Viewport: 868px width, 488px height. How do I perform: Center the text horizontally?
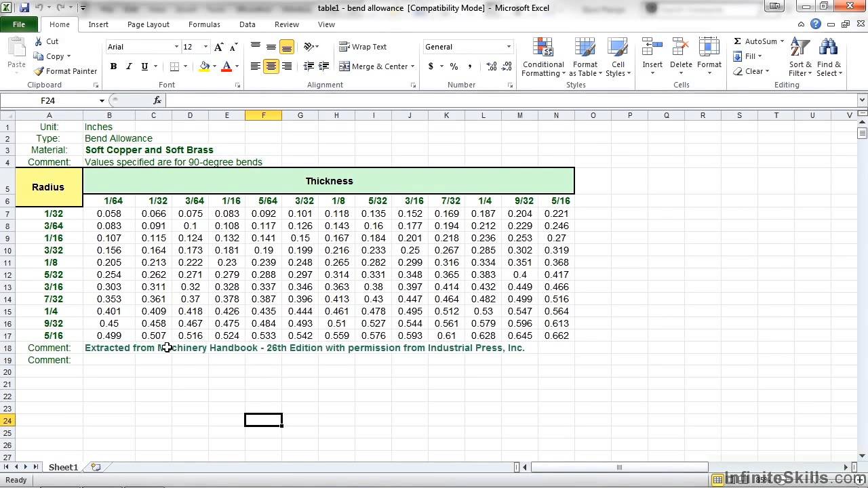point(271,66)
